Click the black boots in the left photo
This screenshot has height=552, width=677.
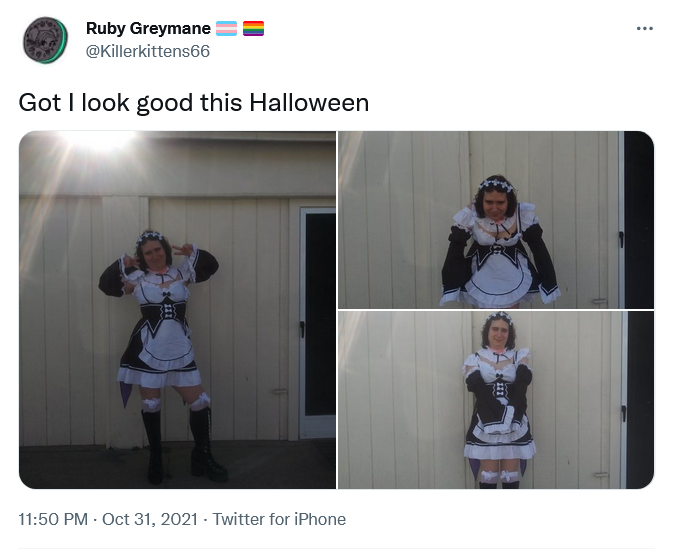(x=183, y=446)
